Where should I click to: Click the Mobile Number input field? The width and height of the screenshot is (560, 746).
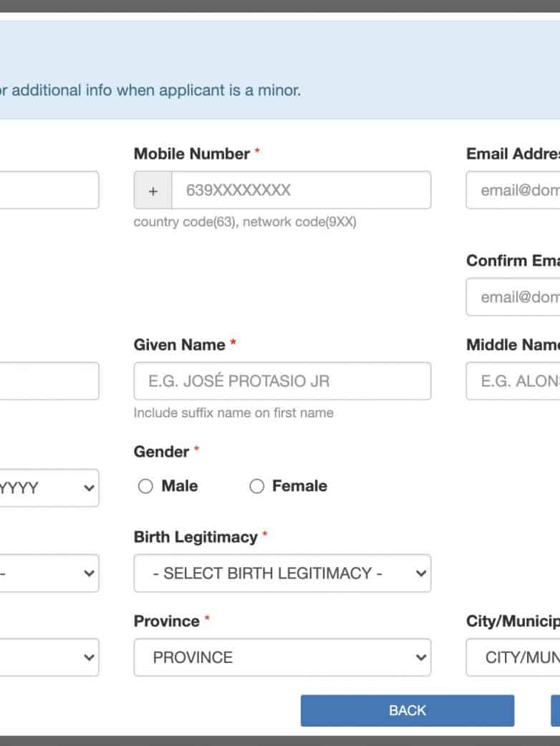tap(301, 190)
